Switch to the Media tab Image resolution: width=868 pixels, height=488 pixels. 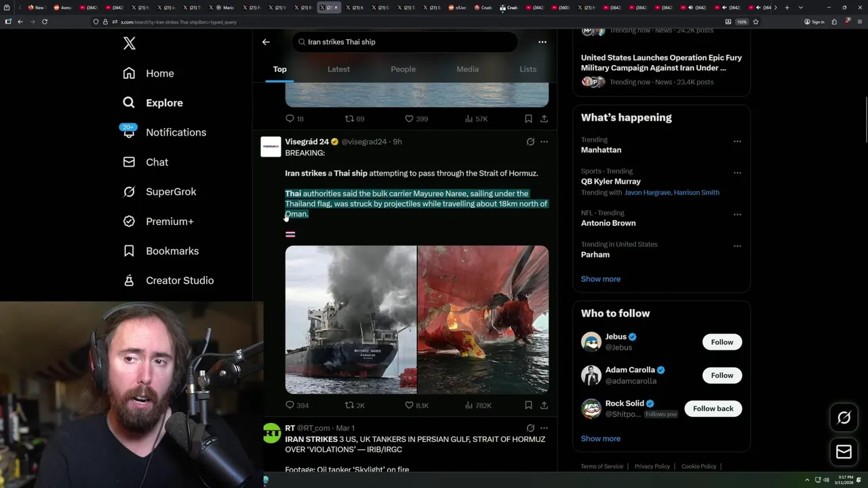click(467, 69)
